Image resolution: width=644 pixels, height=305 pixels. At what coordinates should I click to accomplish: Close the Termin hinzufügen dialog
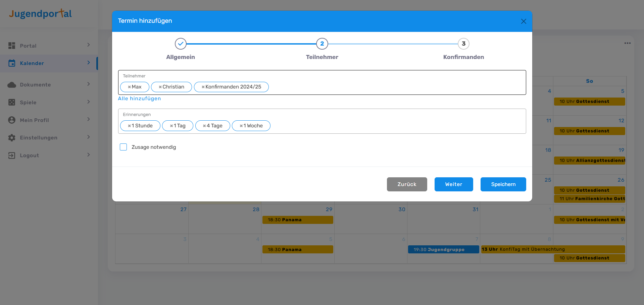[523, 21]
